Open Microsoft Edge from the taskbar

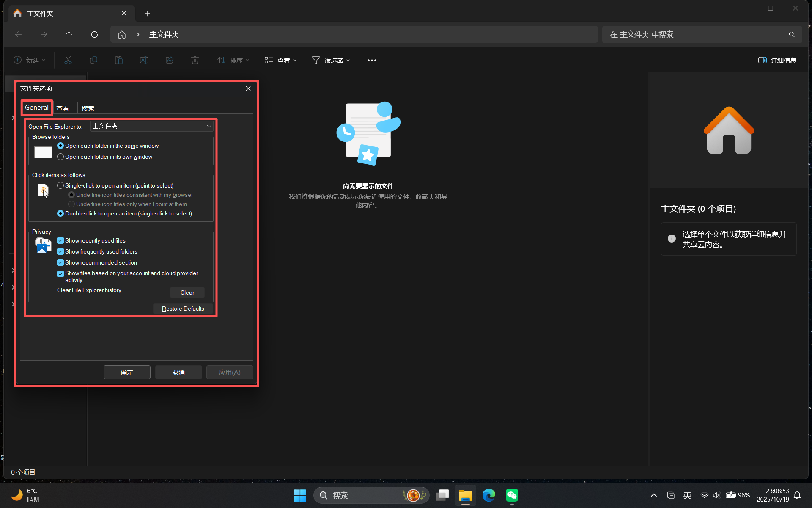tap(488, 495)
